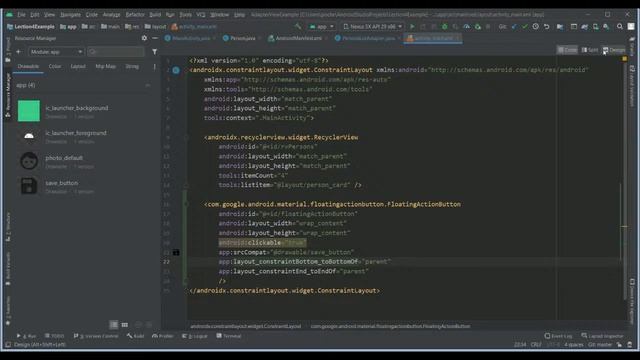Open the File menu
This screenshot has height=360, width=640.
[x=21, y=15]
